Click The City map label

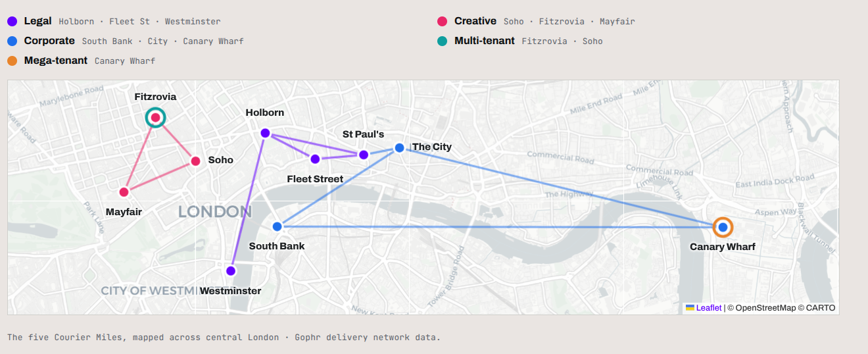[432, 147]
